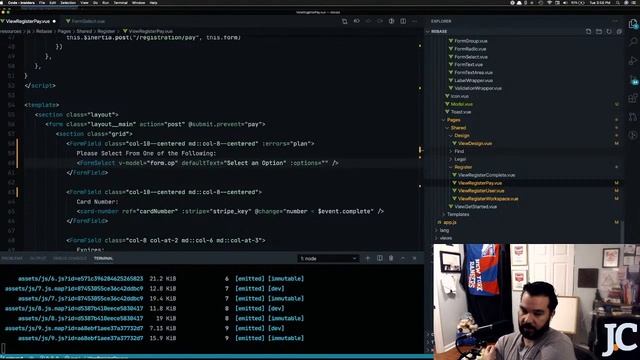Open the terminal selector dropdown showing node
The height and width of the screenshot is (360, 640).
[x=328, y=258]
